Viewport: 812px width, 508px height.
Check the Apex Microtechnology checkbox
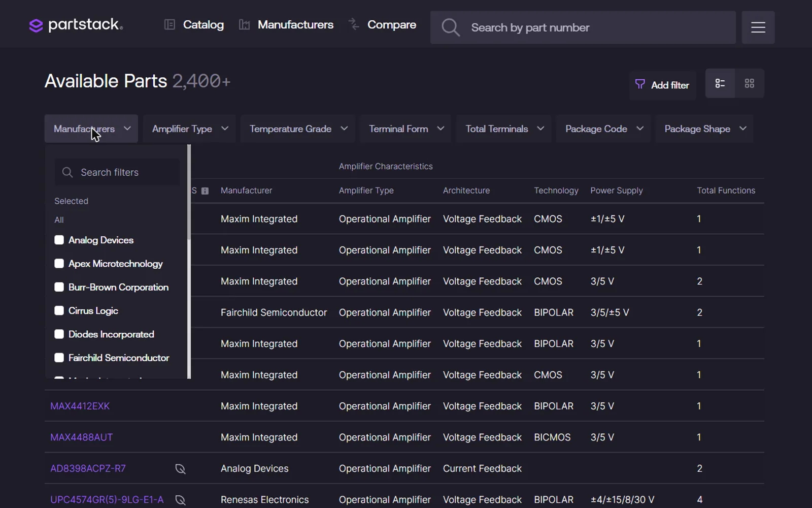point(59,264)
